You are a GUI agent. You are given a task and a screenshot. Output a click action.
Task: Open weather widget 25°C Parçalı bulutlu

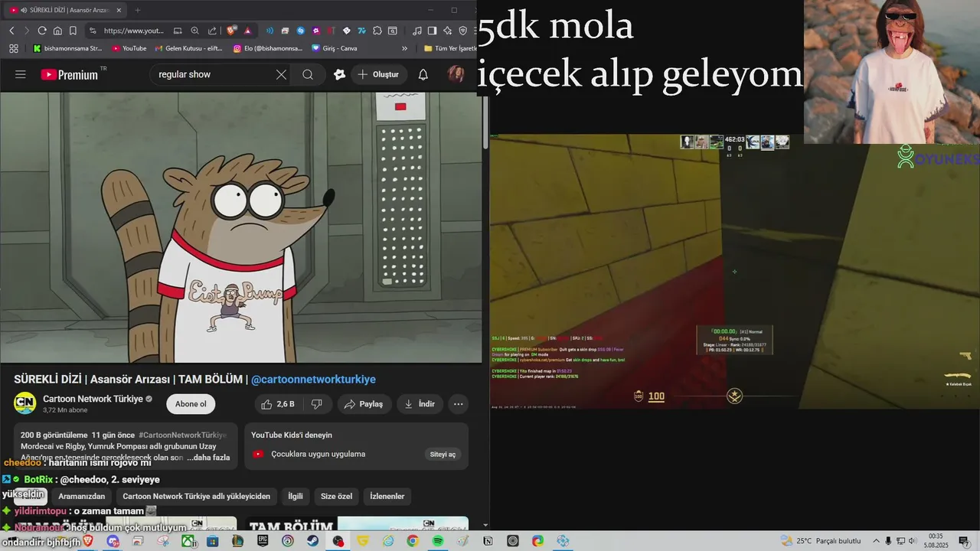click(x=821, y=541)
